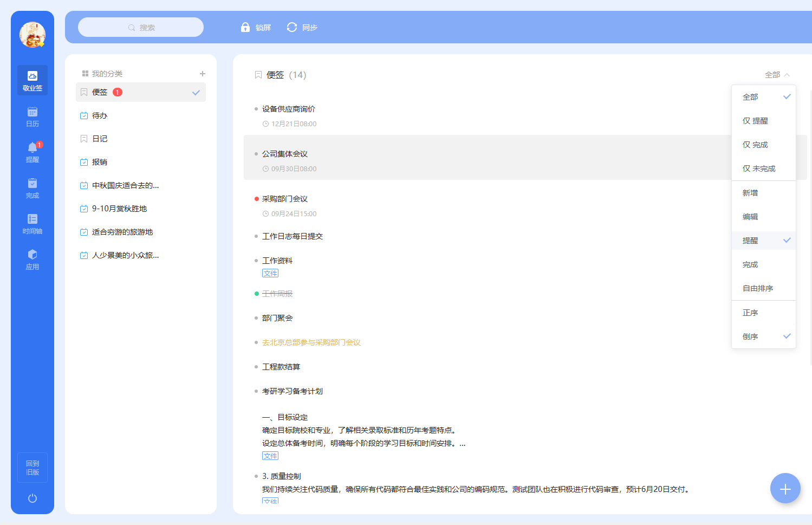Open the user avatar profile
The image size is (812, 525).
[33, 35]
